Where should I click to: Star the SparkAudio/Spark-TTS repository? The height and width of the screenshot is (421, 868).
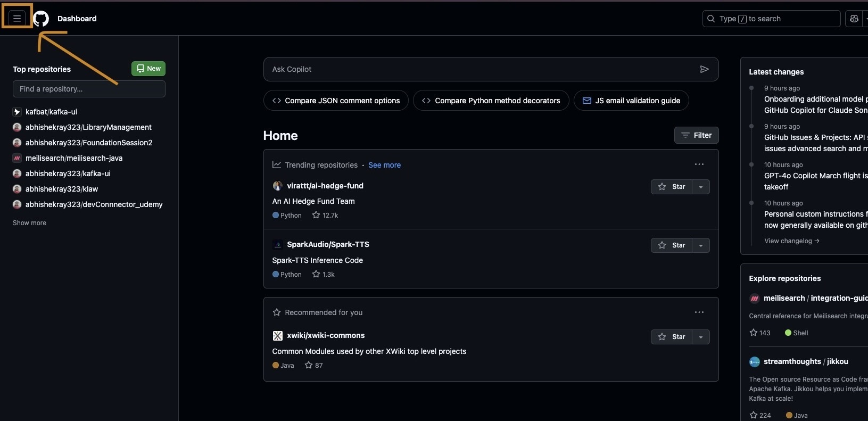pos(672,245)
